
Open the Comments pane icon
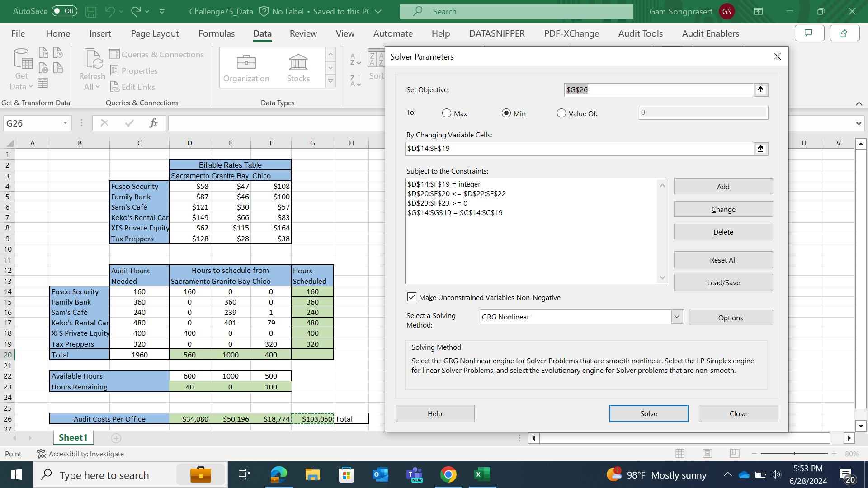tap(809, 33)
